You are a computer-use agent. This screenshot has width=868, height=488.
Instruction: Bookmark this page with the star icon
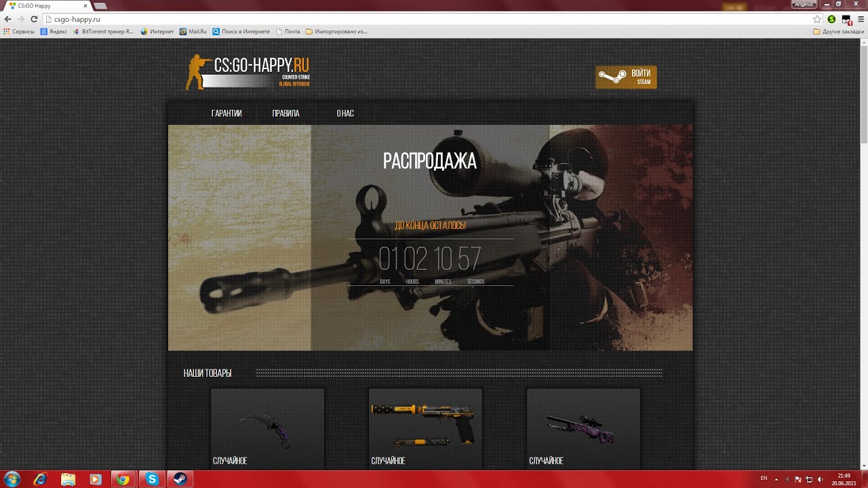tap(817, 19)
